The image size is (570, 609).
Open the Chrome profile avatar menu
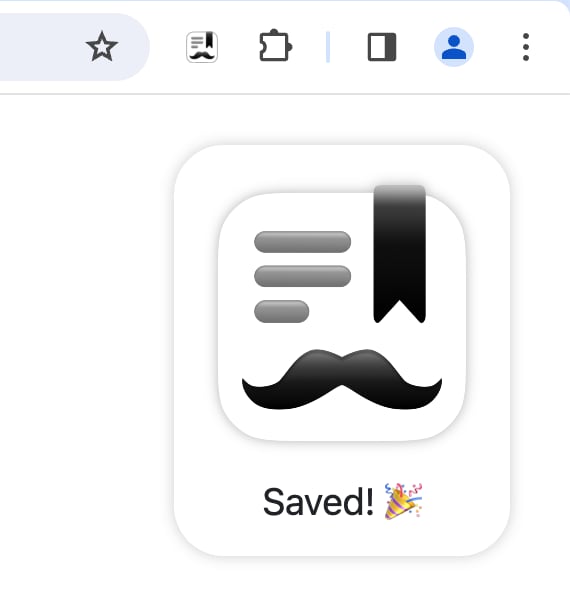click(454, 47)
